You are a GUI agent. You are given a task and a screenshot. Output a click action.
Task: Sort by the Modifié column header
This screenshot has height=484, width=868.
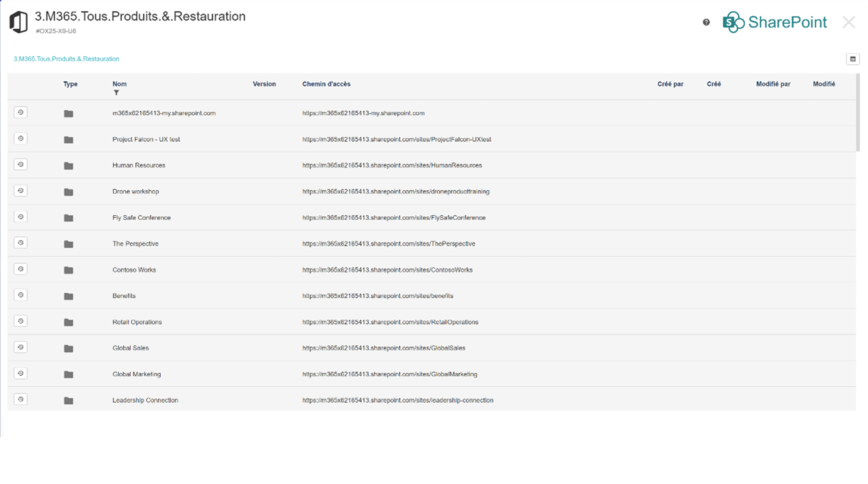(824, 84)
